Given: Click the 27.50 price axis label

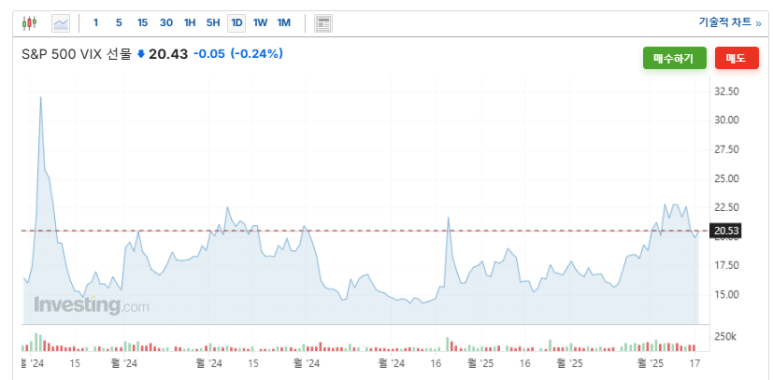Looking at the screenshot, I should 726,149.
